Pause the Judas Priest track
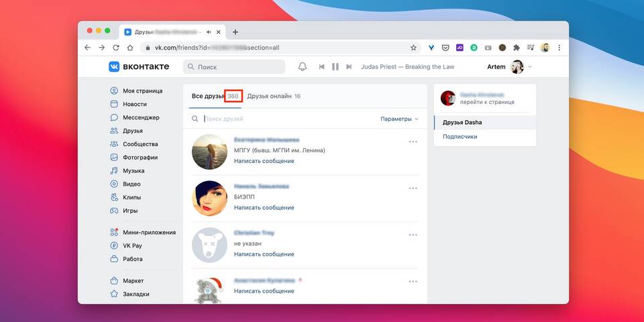Screen dimensions: 644x322 pos(335,66)
